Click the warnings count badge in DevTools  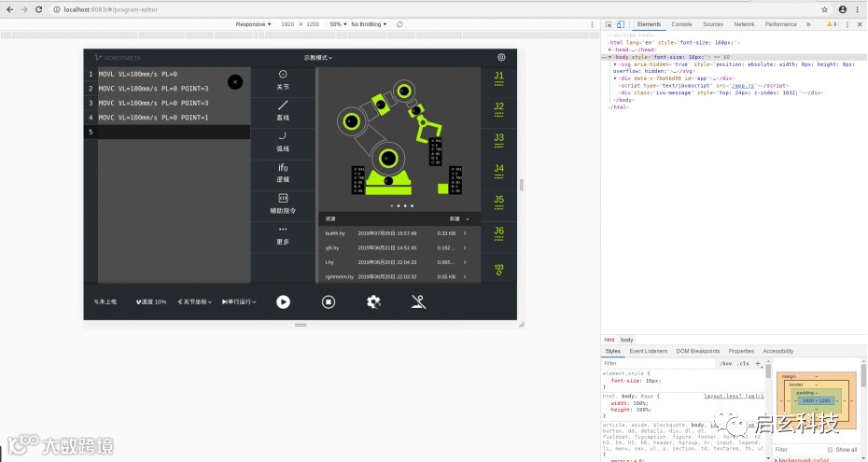tap(832, 24)
